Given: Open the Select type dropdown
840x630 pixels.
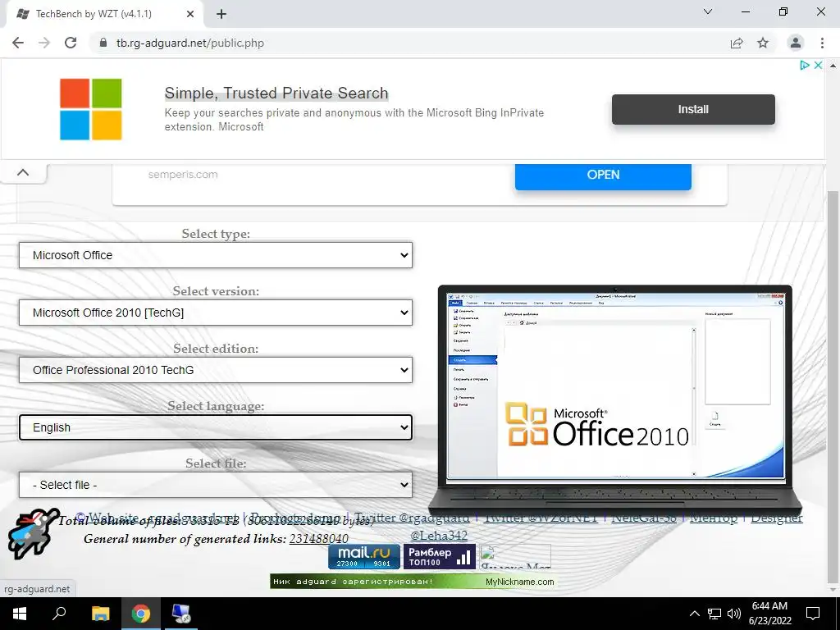Looking at the screenshot, I should pos(216,255).
